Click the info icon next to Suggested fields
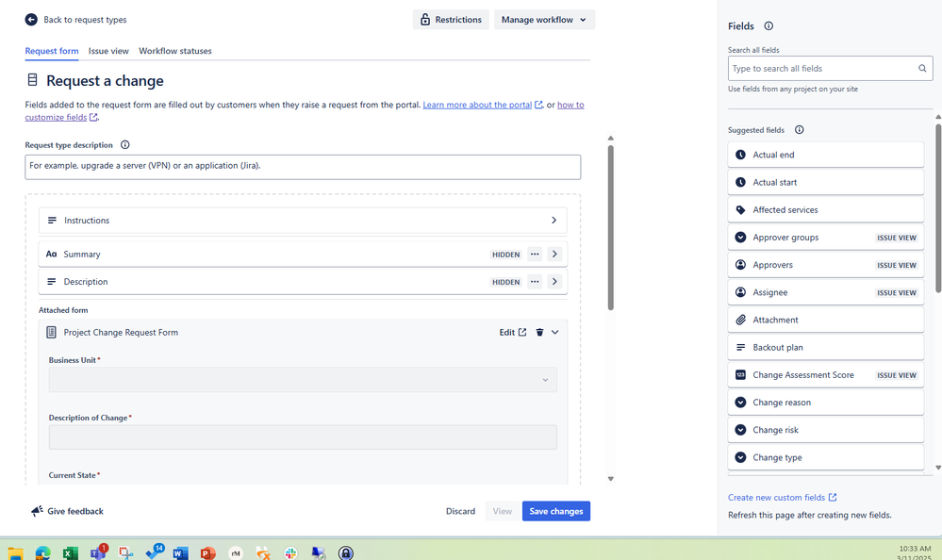This screenshot has height=560, width=942. [x=800, y=129]
